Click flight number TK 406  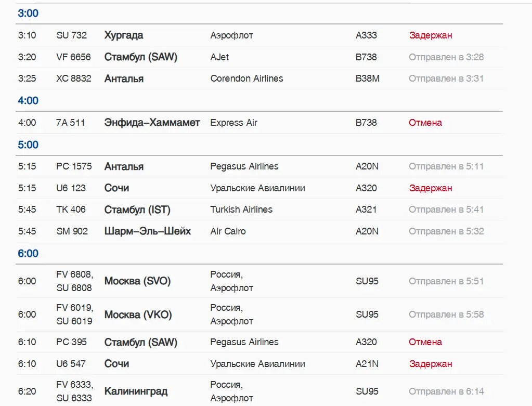71,209
